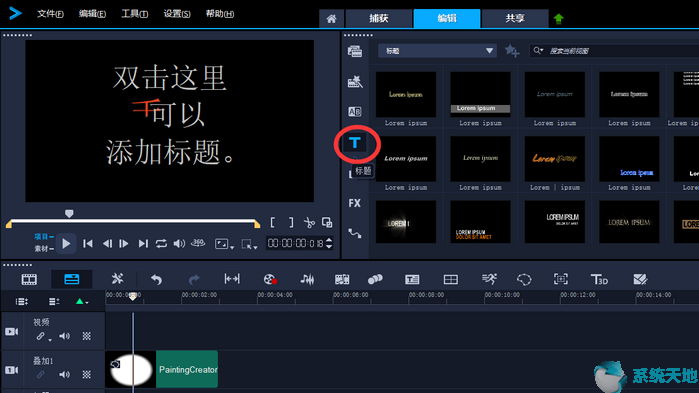
Task: Set mark-in bracket
Action: pos(272,222)
